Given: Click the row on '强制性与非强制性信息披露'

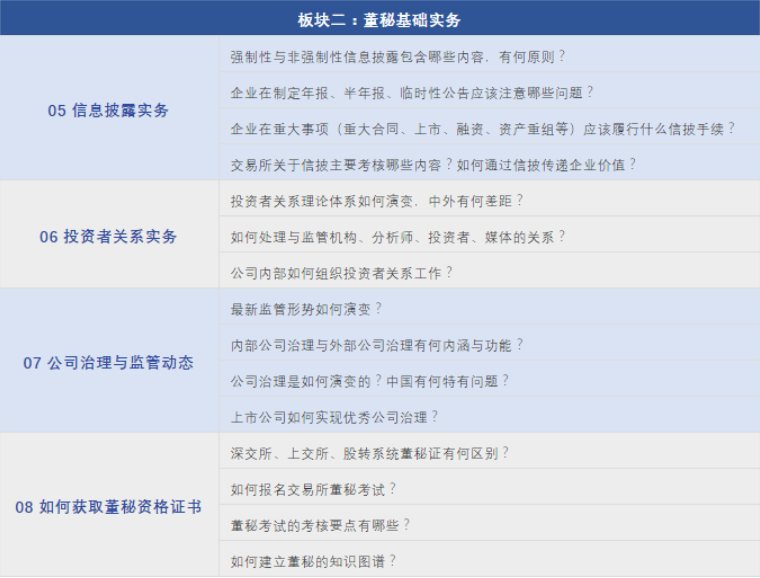Looking at the screenshot, I should tap(398, 57).
